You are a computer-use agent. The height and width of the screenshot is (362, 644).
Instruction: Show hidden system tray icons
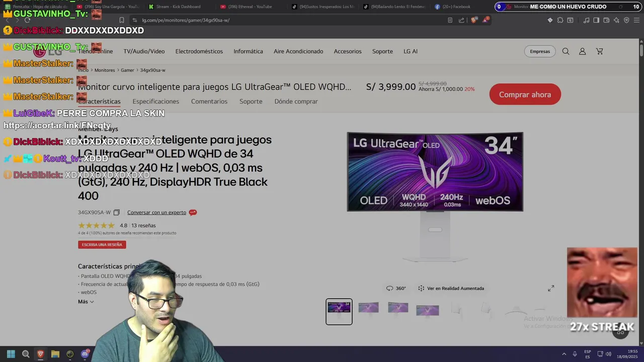pyautogui.click(x=563, y=354)
